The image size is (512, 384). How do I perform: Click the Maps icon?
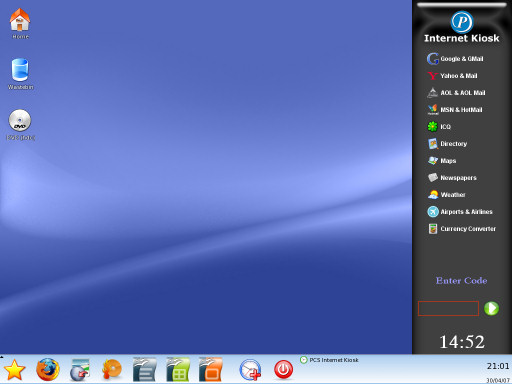pyautogui.click(x=433, y=161)
